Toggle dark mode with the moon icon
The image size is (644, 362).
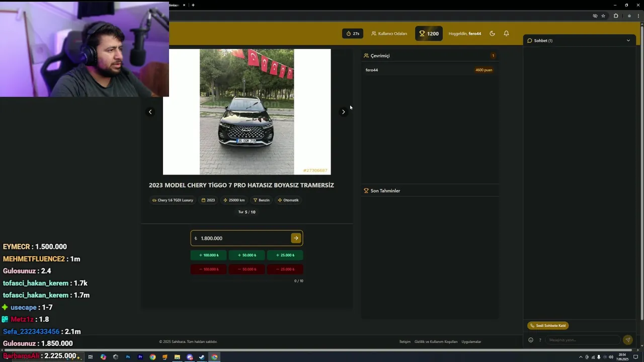492,34
